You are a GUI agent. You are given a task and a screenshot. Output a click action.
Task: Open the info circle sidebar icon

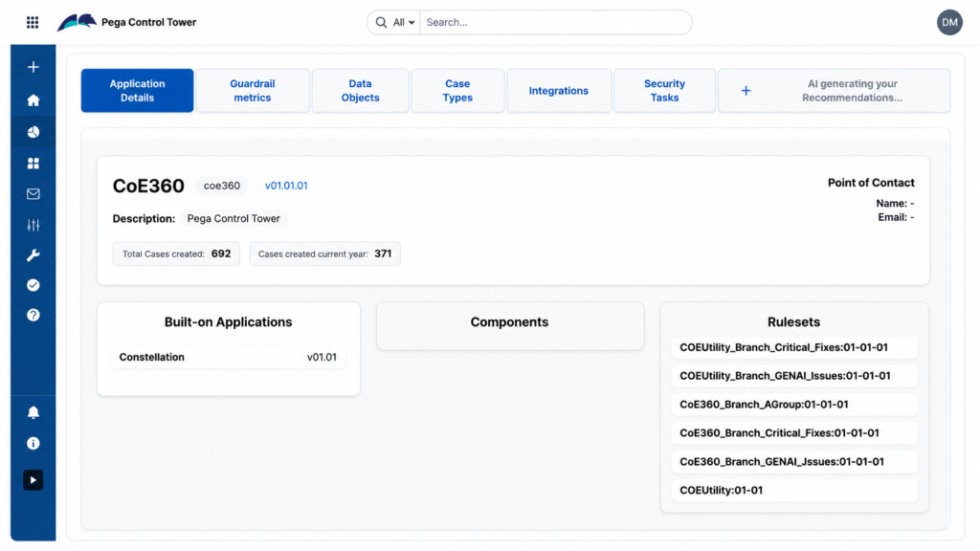pyautogui.click(x=33, y=444)
